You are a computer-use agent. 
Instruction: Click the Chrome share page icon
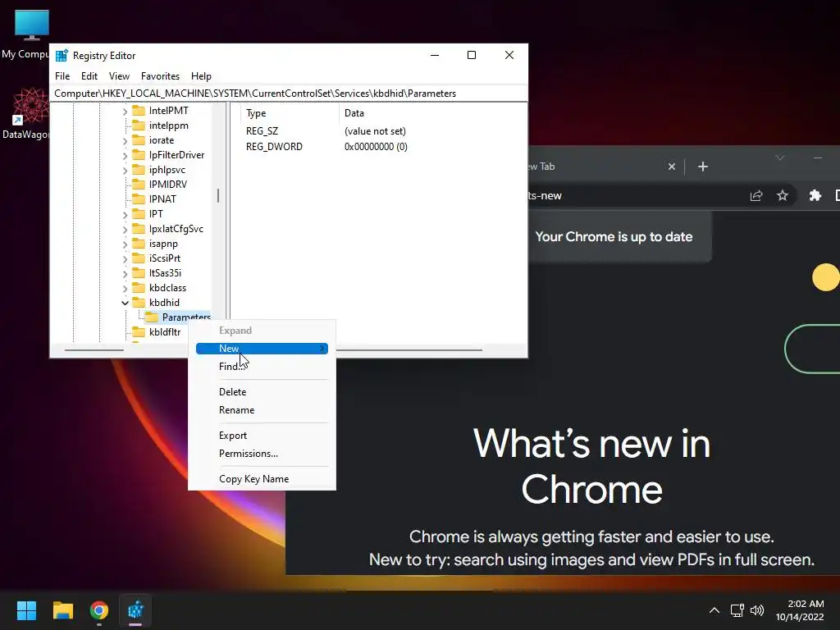(x=756, y=195)
